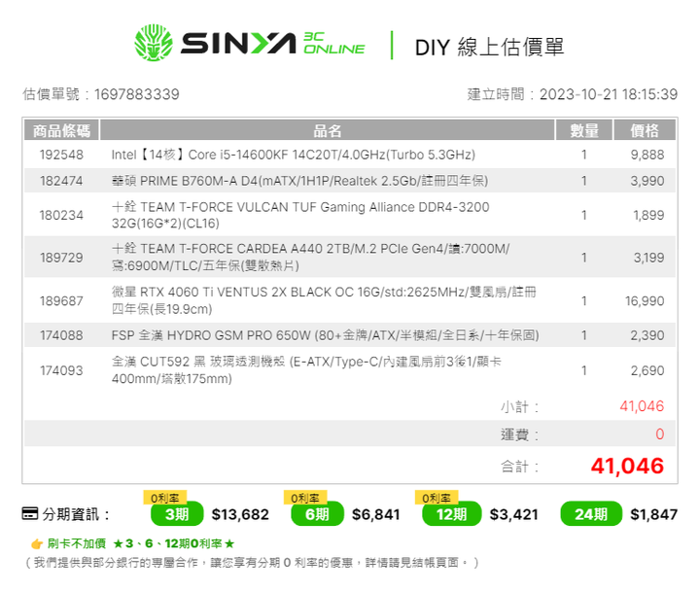Click the credit card icon beside 分期資訊
The width and height of the screenshot is (700, 591).
pyautogui.click(x=30, y=514)
